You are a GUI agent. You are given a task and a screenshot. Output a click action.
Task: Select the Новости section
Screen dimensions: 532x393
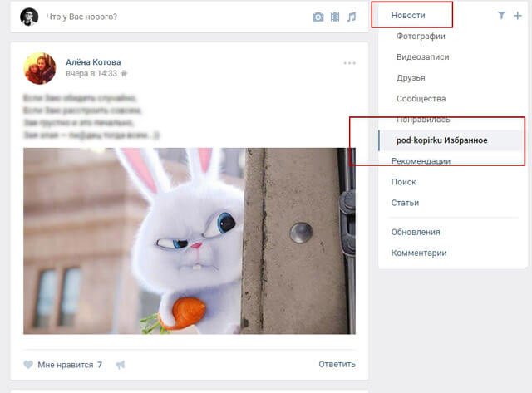tap(408, 16)
